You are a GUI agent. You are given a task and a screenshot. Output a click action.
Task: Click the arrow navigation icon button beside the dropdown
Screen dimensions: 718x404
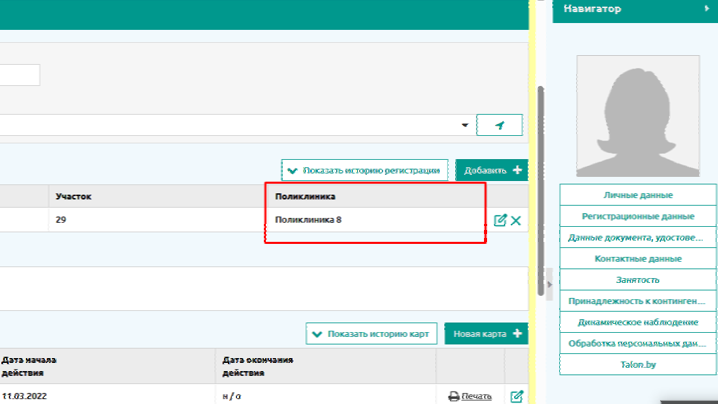point(500,125)
